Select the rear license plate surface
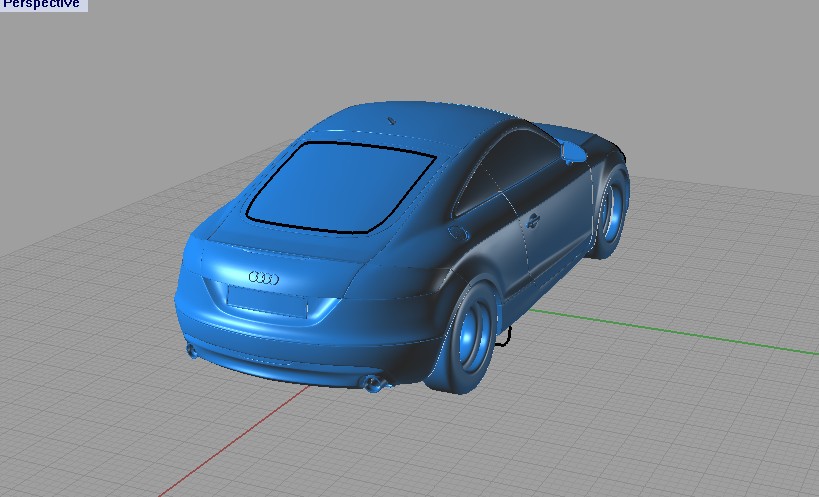 pyautogui.click(x=267, y=301)
